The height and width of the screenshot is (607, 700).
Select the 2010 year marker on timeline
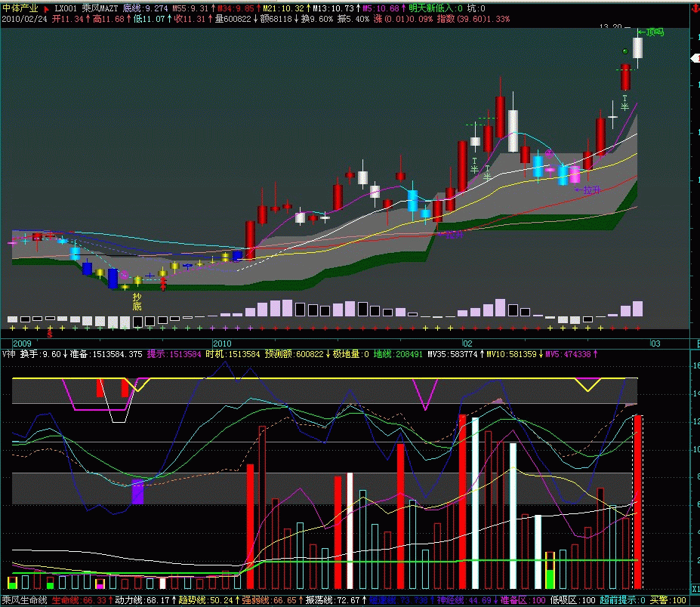tap(221, 344)
